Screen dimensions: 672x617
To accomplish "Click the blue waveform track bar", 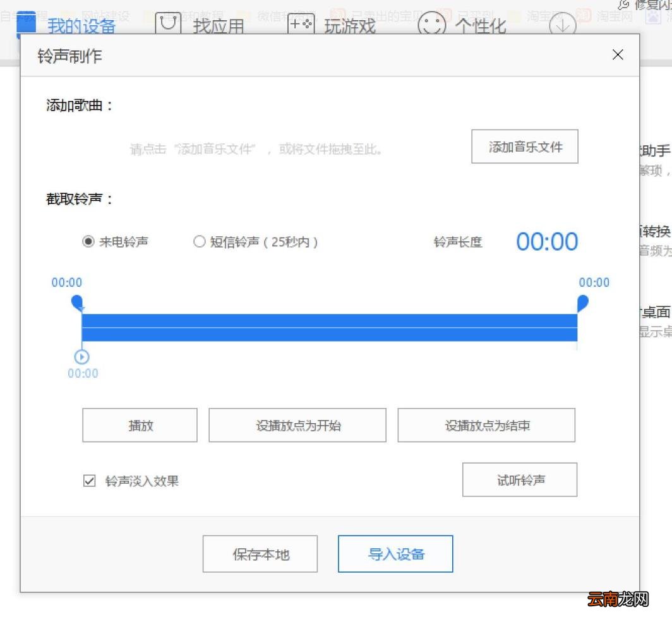I will [329, 328].
